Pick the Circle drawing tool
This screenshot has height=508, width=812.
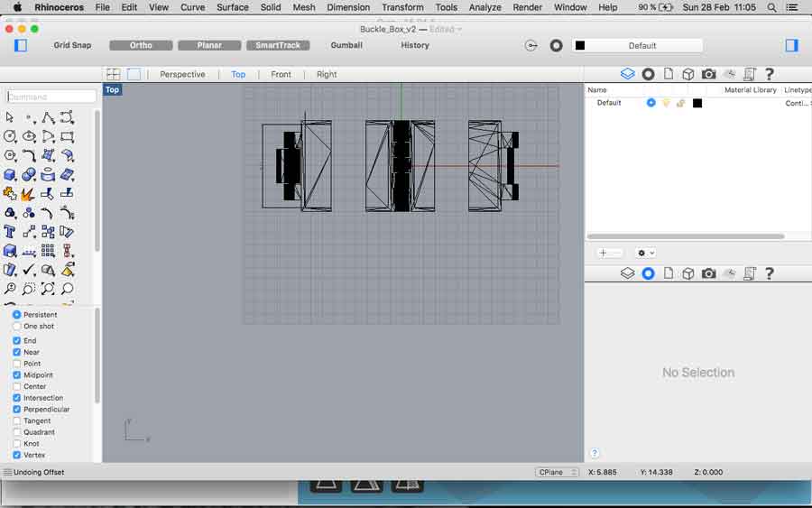click(10, 137)
